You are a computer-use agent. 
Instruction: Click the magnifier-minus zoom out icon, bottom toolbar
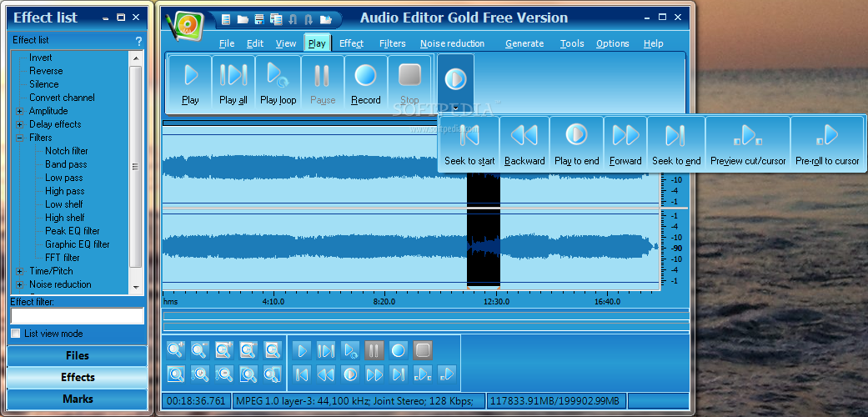(x=200, y=350)
